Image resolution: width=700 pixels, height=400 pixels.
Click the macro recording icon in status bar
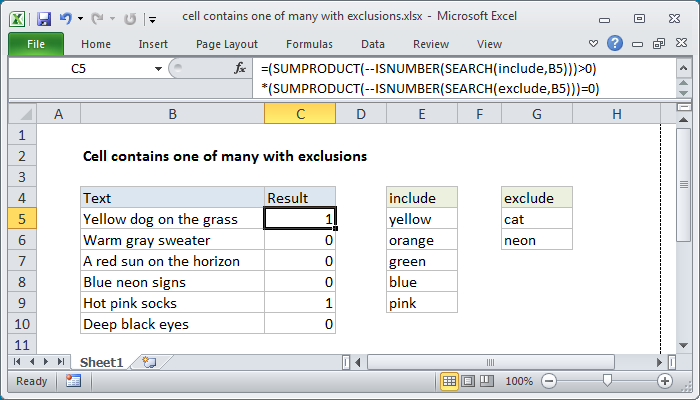coord(73,381)
